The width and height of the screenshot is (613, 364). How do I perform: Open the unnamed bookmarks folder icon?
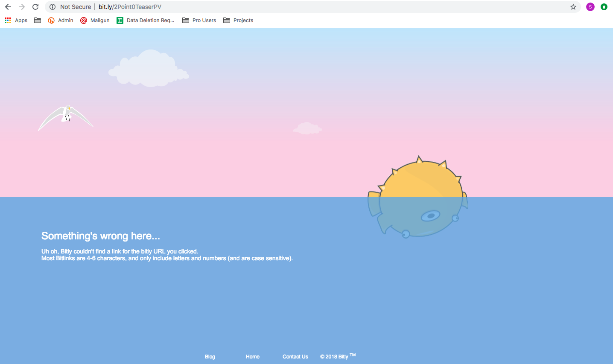[x=38, y=20]
